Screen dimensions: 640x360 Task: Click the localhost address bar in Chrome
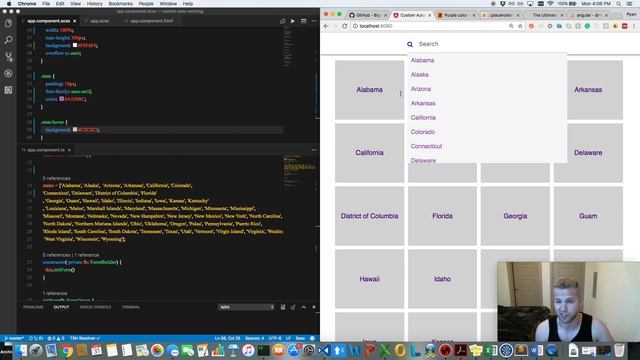pyautogui.click(x=429, y=26)
